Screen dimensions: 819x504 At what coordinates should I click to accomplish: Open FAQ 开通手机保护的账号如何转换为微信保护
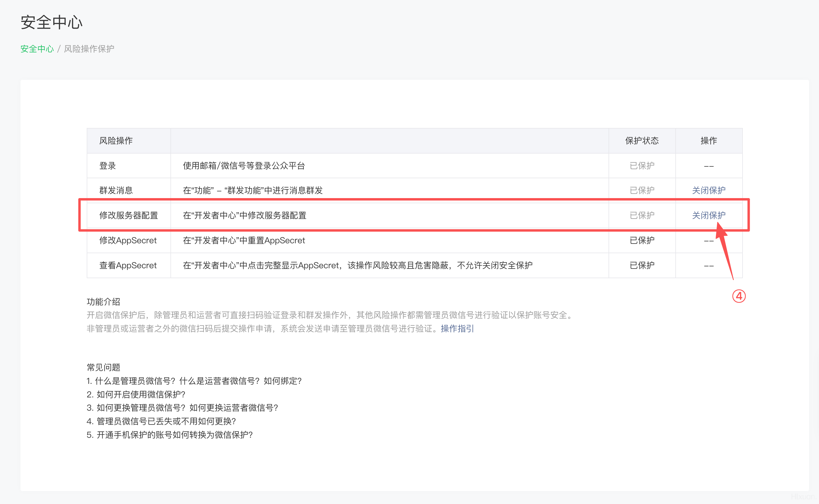coord(170,435)
